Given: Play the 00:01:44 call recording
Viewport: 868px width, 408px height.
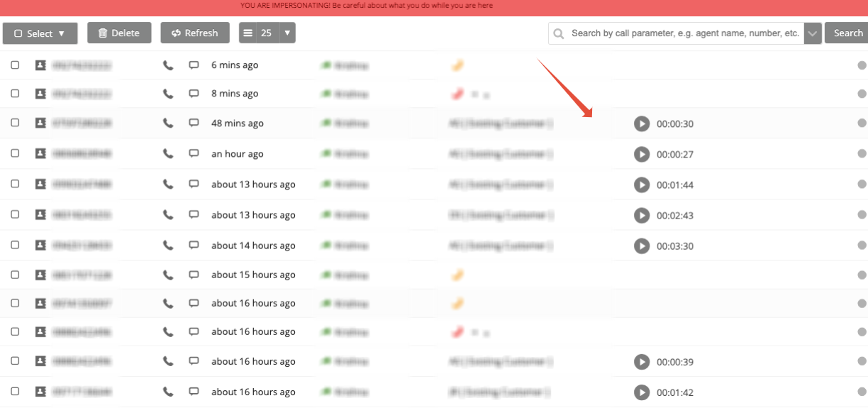Looking at the screenshot, I should click(642, 184).
